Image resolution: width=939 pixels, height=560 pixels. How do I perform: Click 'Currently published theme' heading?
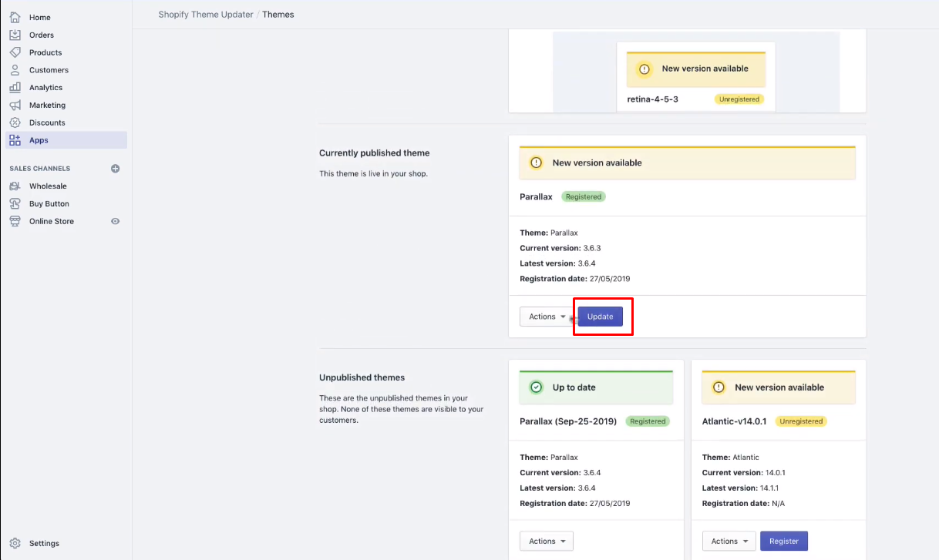click(x=375, y=153)
